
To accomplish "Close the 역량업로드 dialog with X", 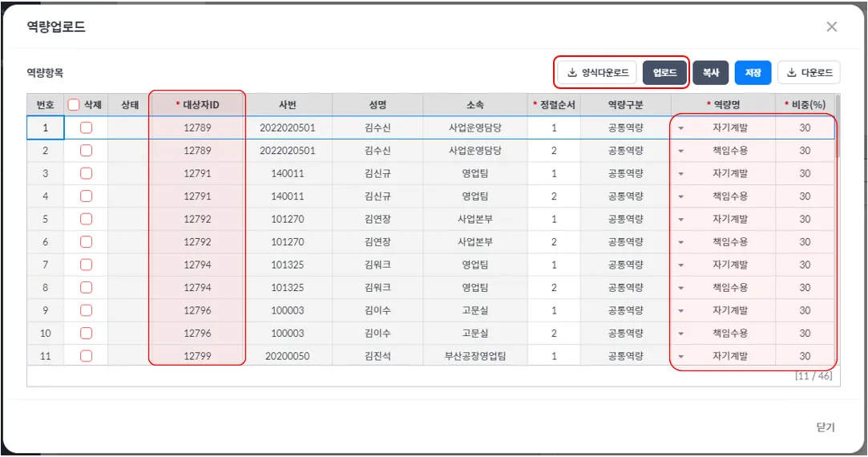I will [831, 26].
